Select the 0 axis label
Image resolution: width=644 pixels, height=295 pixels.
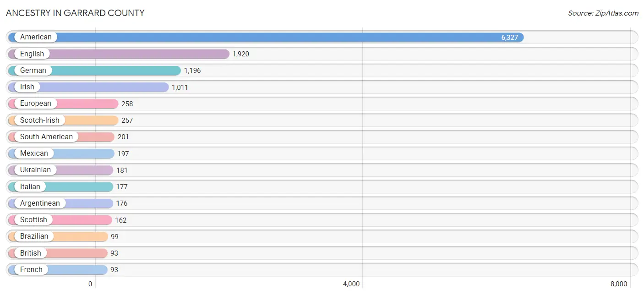coord(90,284)
